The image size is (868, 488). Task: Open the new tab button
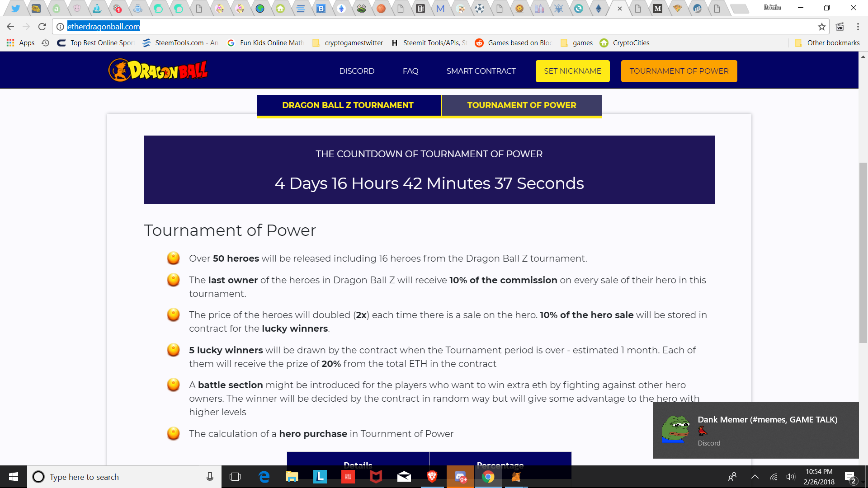[x=740, y=9]
